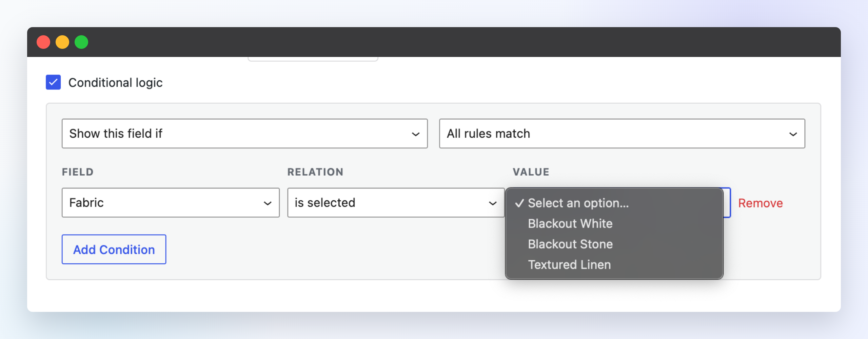
Task: Select Blackout Stone from value list
Action: [614, 244]
